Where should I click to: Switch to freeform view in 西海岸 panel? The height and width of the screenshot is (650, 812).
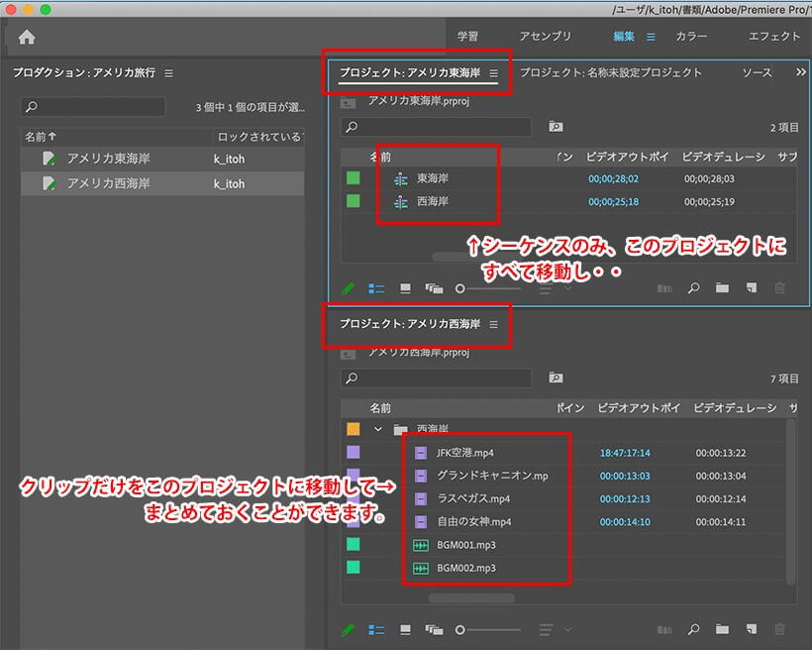click(x=434, y=630)
